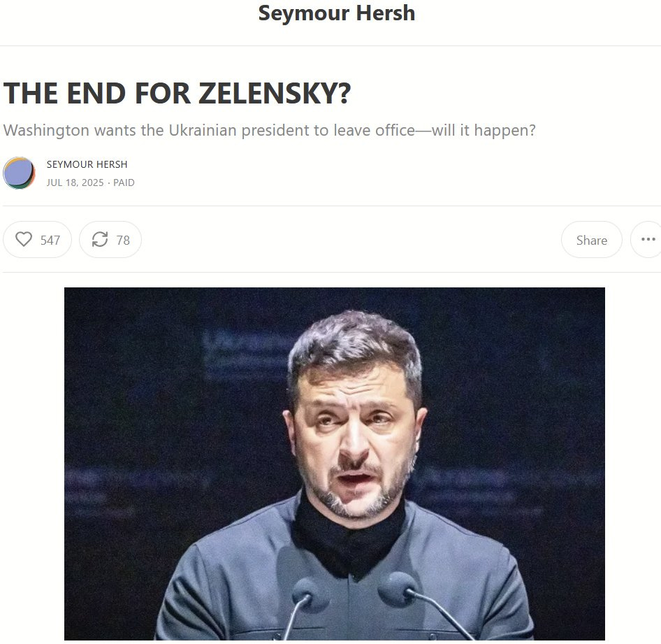Click the JUL 18, 2025 post date
The image size is (661, 644).
75,183
